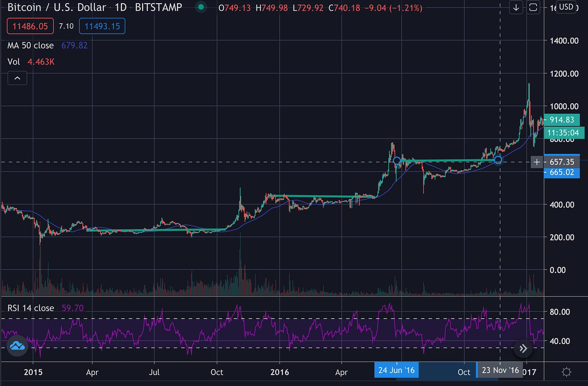Click the 665.02 blue price label
This screenshot has width=588, height=386.
pyautogui.click(x=561, y=172)
